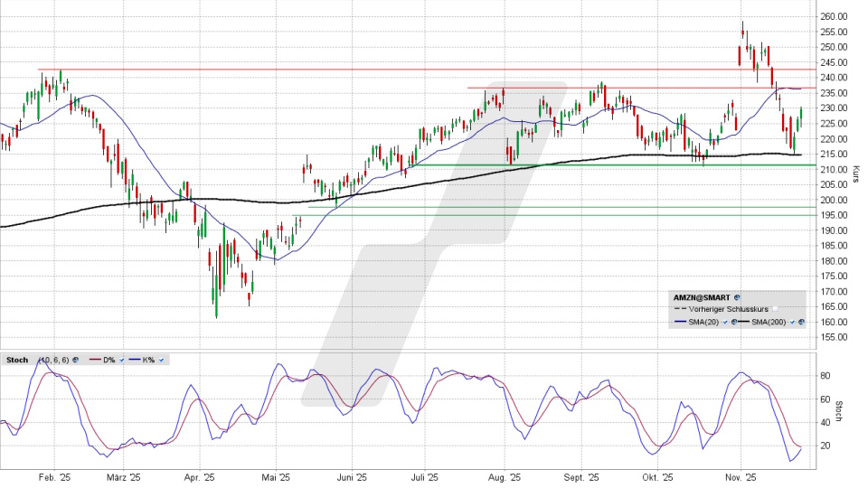
Task: Click the blue K% line sample in legend
Action: point(133,360)
